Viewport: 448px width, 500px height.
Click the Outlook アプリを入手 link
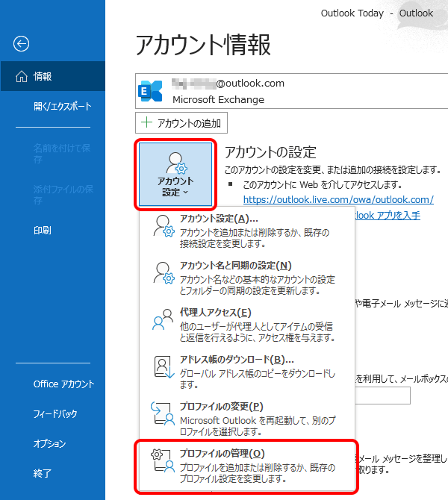click(387, 215)
